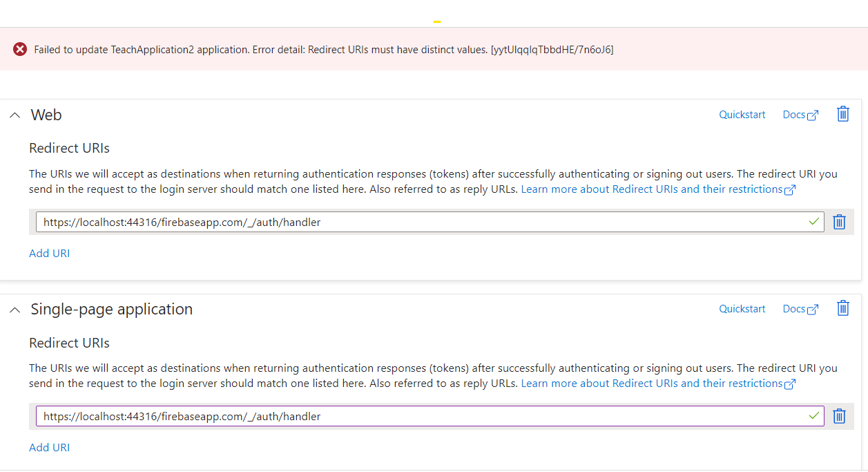Open Quickstart for the Web platform
868x472 pixels.
[x=742, y=114]
